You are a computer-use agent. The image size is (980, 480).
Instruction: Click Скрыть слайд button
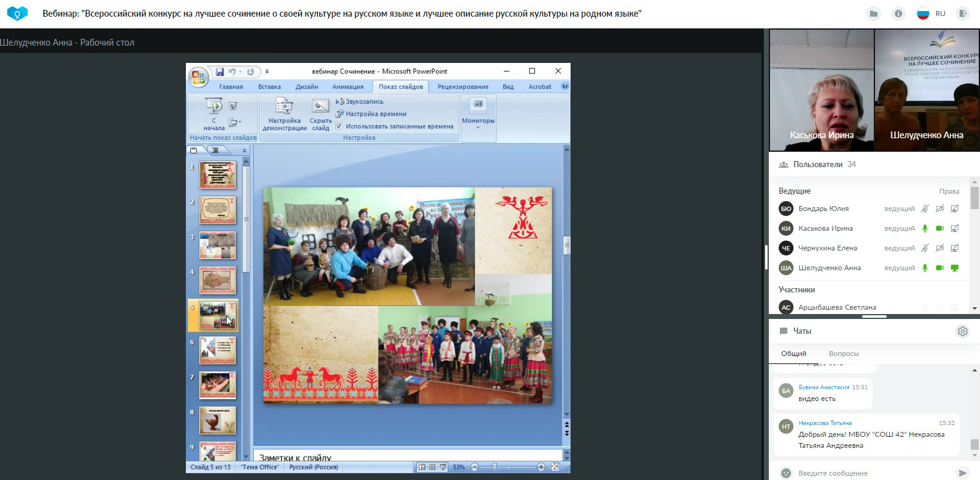point(320,114)
